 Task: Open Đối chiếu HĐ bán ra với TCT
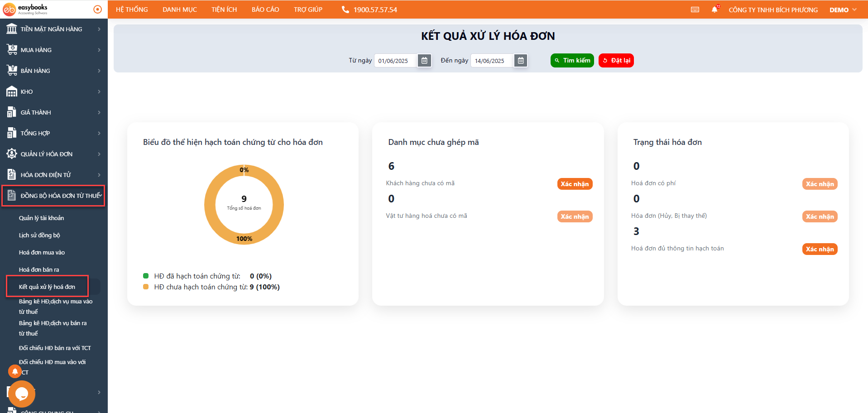(55, 348)
